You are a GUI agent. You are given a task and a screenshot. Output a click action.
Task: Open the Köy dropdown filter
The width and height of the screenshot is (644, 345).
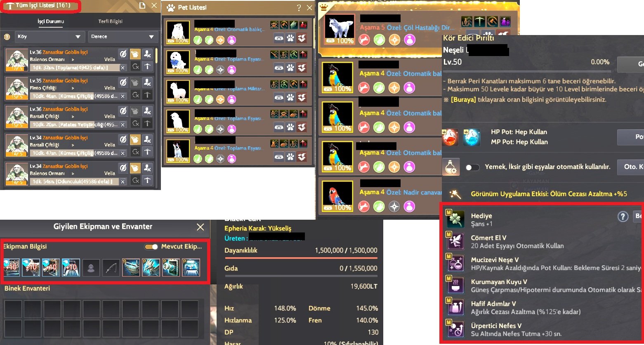50,37
